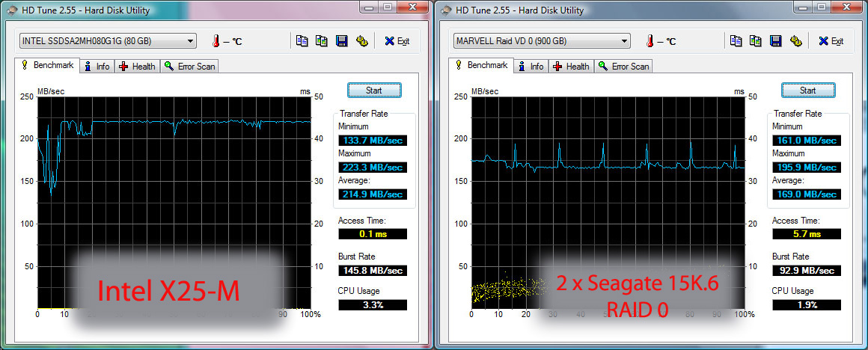Open Health tab in Intel SSD window

pos(137,67)
